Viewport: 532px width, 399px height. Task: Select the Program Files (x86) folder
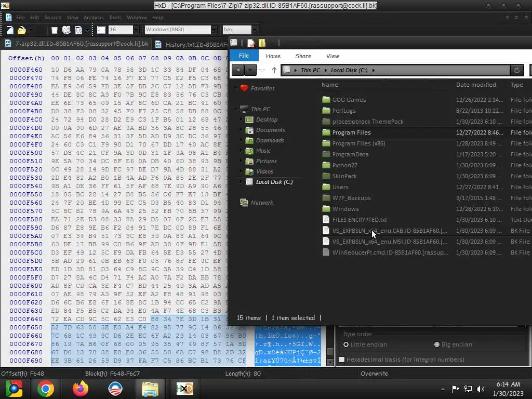358,143
